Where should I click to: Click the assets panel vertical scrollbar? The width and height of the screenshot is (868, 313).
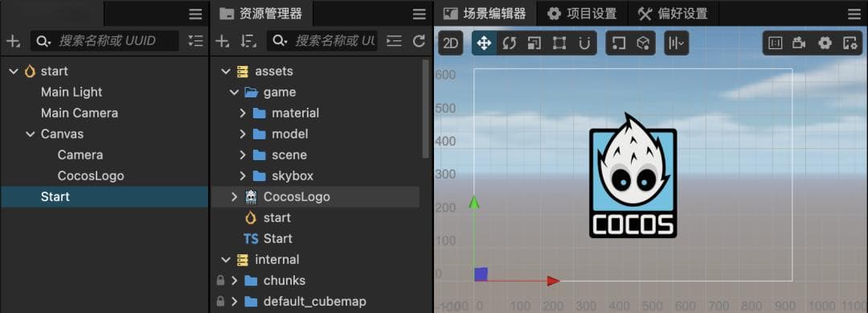(x=425, y=109)
